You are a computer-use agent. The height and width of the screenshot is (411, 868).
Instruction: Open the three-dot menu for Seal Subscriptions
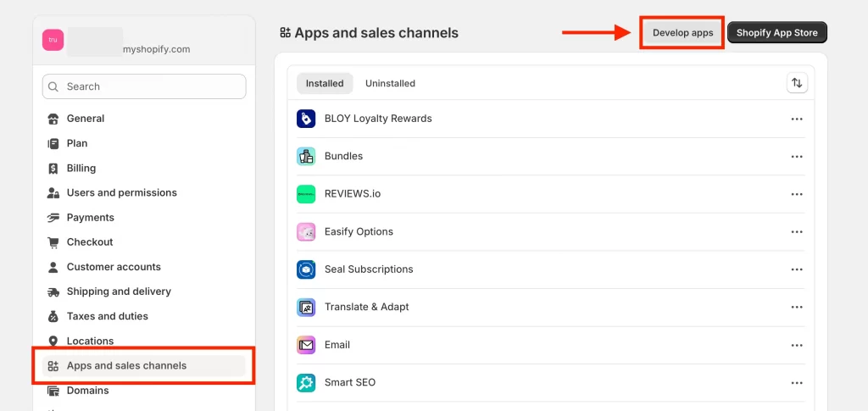tap(796, 269)
